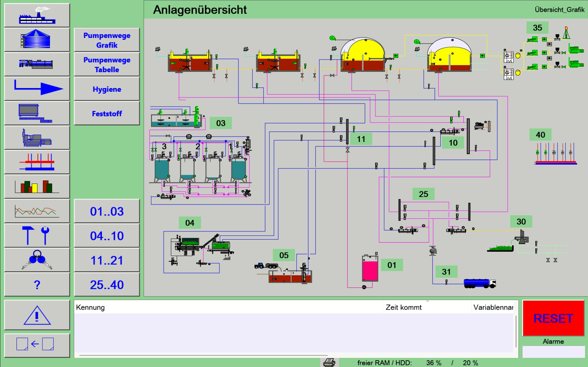Click the hammer and wrench tools icon
Image resolution: width=588 pixels, height=367 pixels.
pos(37,235)
